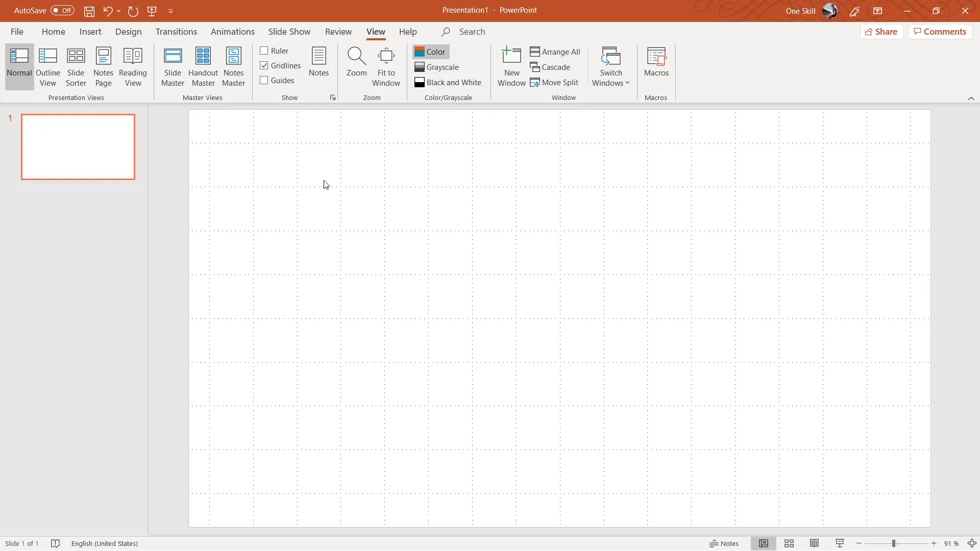Viewport: 980px width, 551px height.
Task: Click spell check icon in status bar
Action: point(56,543)
